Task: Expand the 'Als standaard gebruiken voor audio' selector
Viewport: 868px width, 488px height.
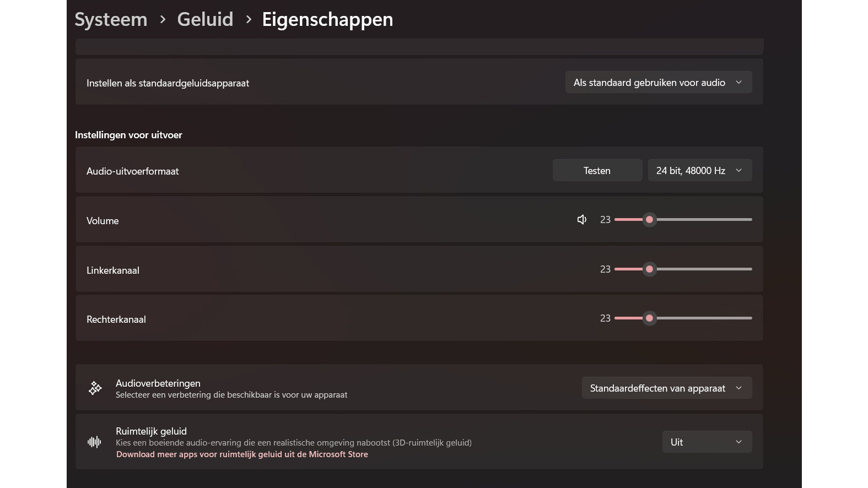Action: pos(659,82)
